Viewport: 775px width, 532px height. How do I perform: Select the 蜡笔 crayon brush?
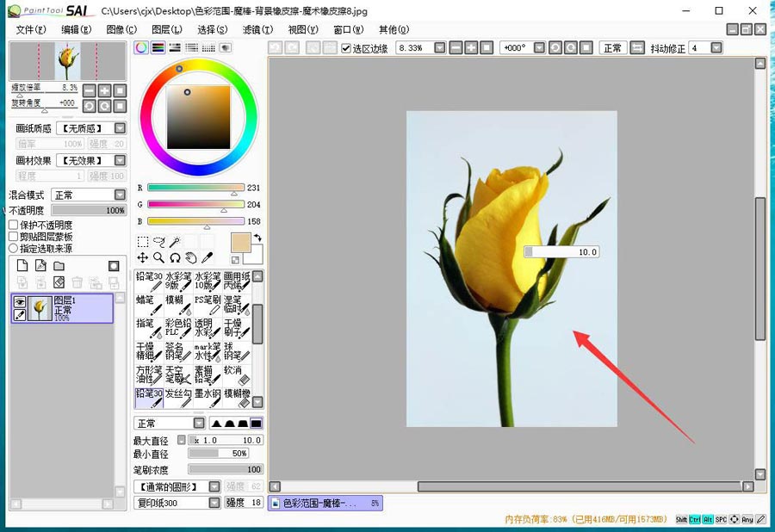pyautogui.click(x=149, y=305)
